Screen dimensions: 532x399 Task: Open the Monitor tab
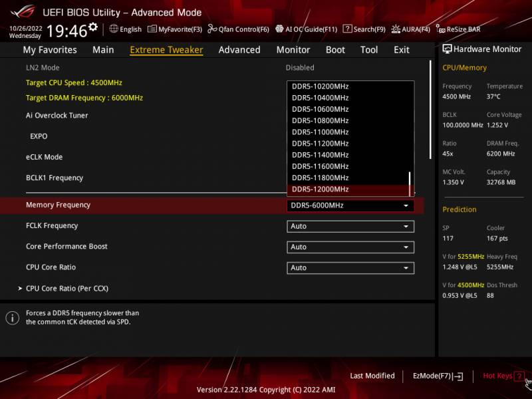pyautogui.click(x=293, y=50)
